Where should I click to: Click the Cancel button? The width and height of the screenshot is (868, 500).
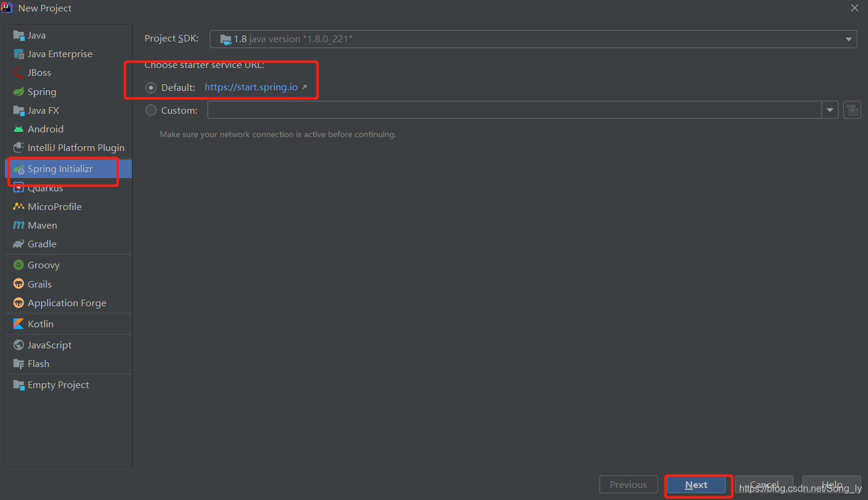764,485
